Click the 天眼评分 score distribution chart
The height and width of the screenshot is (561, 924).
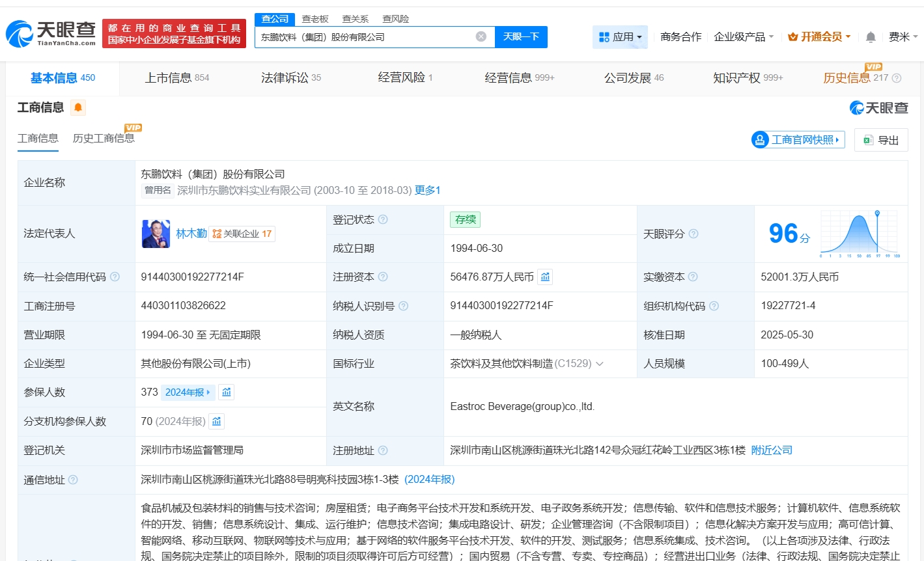[x=860, y=234]
